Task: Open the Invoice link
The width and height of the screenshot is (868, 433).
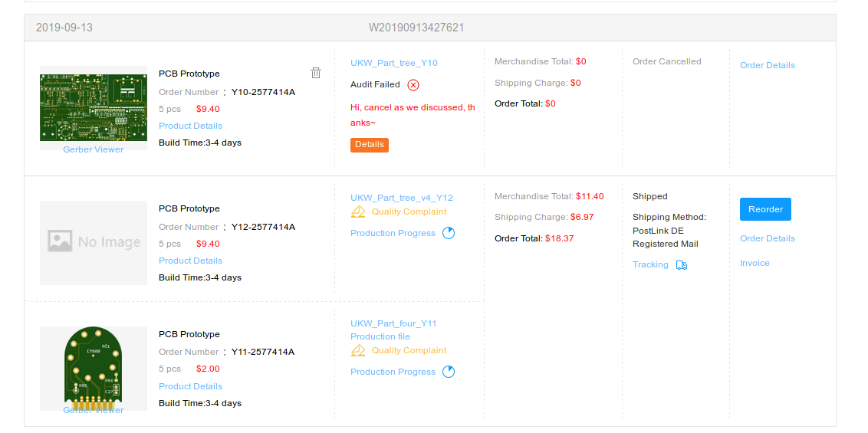Action: point(755,263)
